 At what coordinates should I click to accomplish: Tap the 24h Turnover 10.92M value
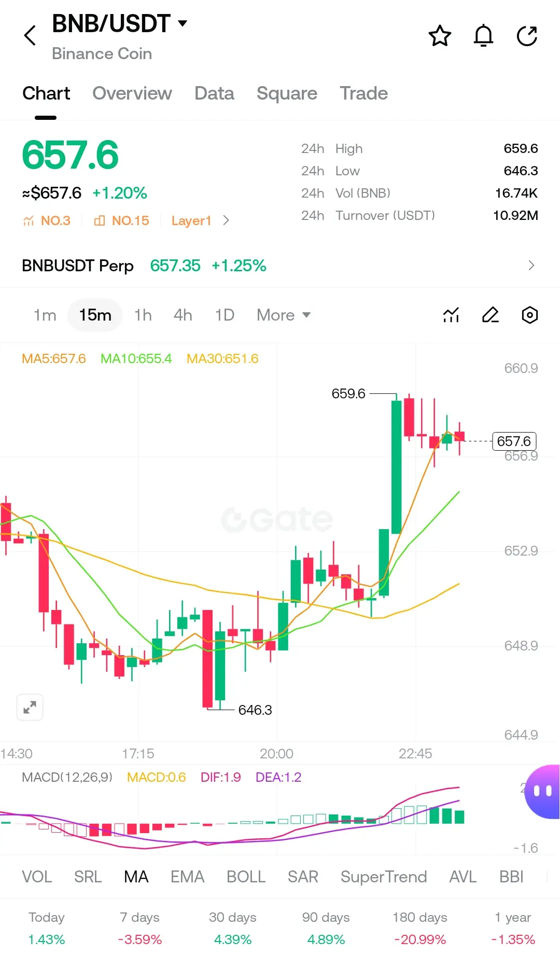coord(515,215)
